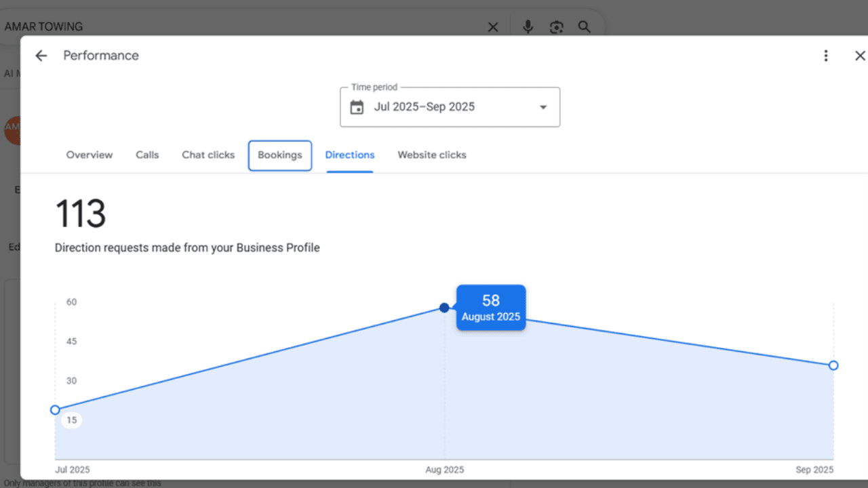Open the three-dot more options menu
The width and height of the screenshot is (868, 488).
825,56
